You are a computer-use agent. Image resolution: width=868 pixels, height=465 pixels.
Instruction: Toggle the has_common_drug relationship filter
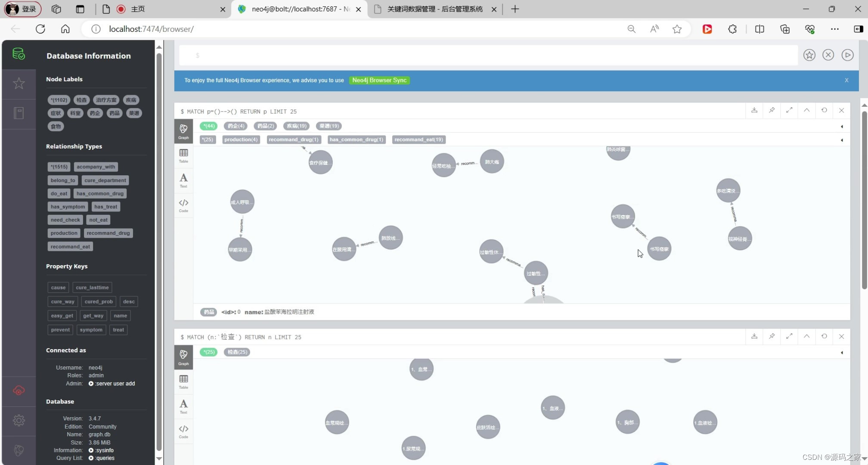356,139
